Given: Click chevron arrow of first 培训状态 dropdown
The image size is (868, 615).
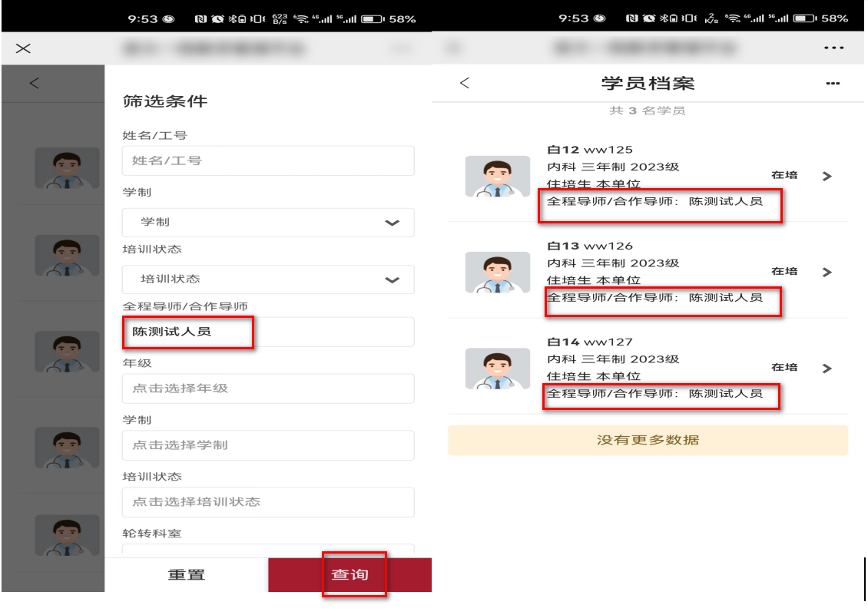Looking at the screenshot, I should tap(392, 280).
